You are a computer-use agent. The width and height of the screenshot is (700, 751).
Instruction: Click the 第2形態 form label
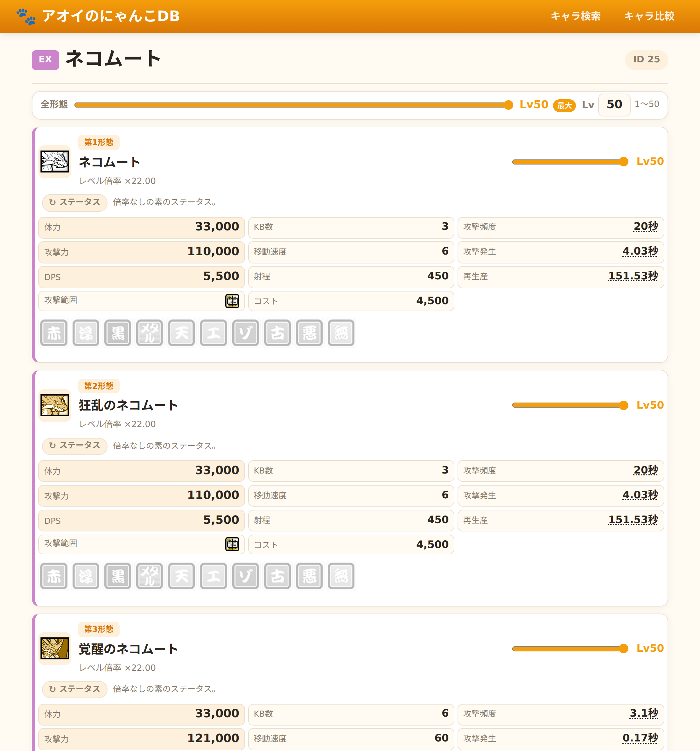[x=99, y=386]
